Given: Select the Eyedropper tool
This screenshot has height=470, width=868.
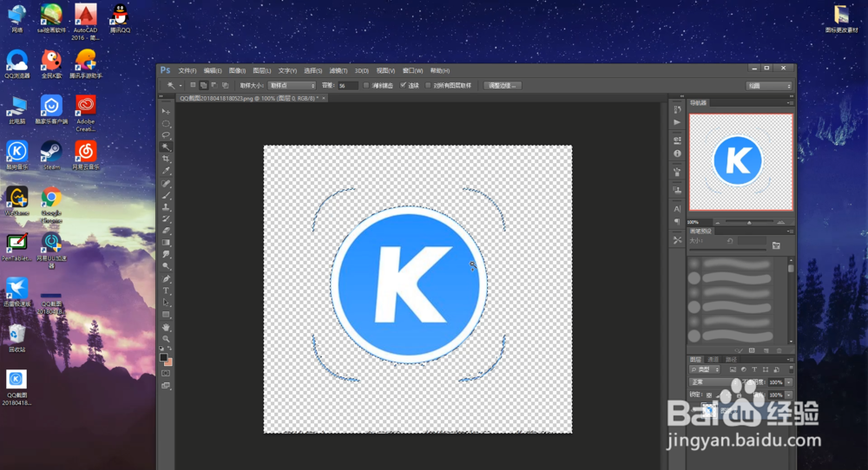Looking at the screenshot, I should click(166, 171).
